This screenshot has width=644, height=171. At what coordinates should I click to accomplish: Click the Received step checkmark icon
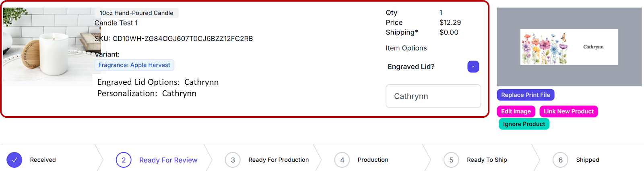14,160
